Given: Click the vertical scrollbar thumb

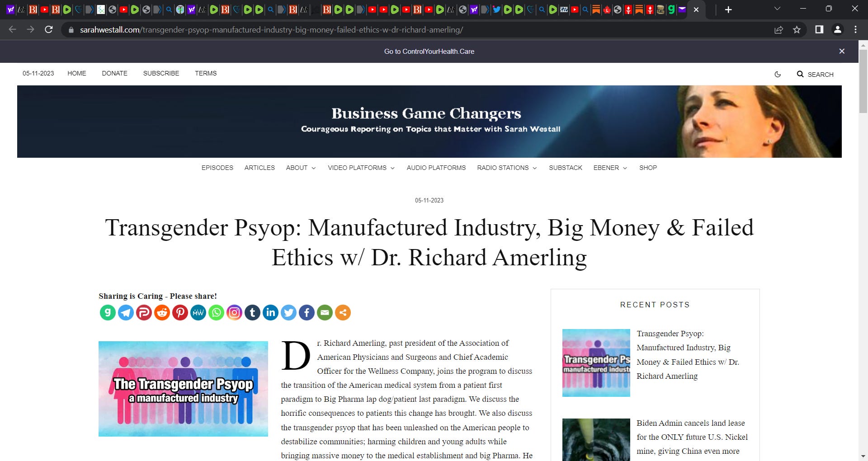Looking at the screenshot, I should (863, 81).
